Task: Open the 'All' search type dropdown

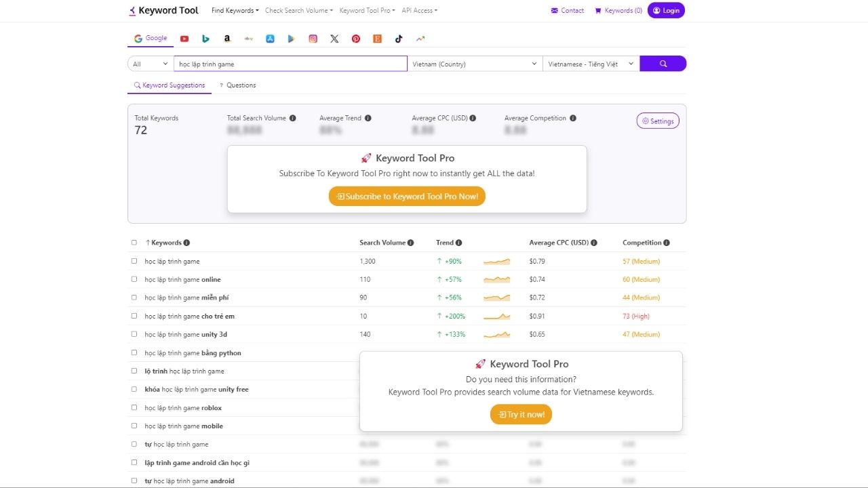Action: [x=151, y=64]
